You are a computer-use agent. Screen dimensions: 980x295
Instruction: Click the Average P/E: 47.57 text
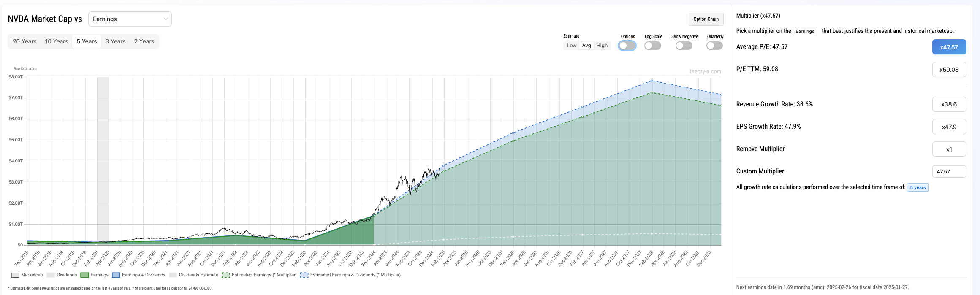coord(762,47)
